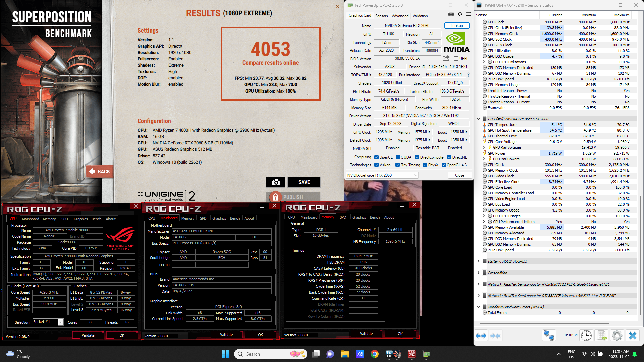This screenshot has height=362, width=644.
Task: Click the Close button in GPU-Z
Action: tap(460, 175)
